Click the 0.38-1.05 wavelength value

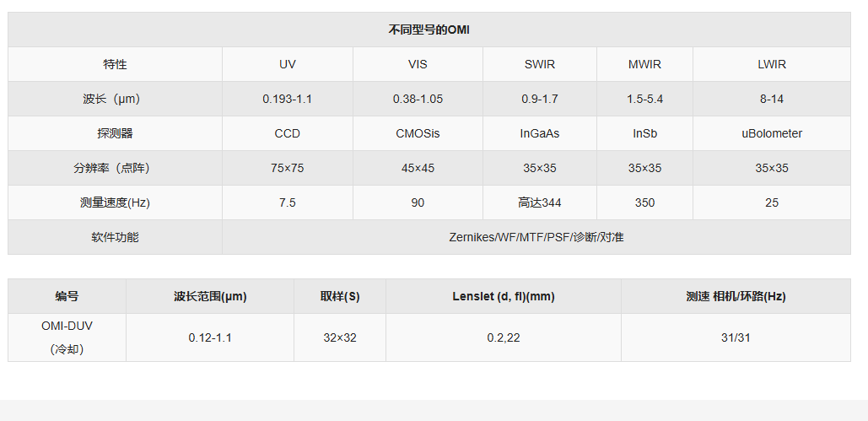tap(418, 99)
